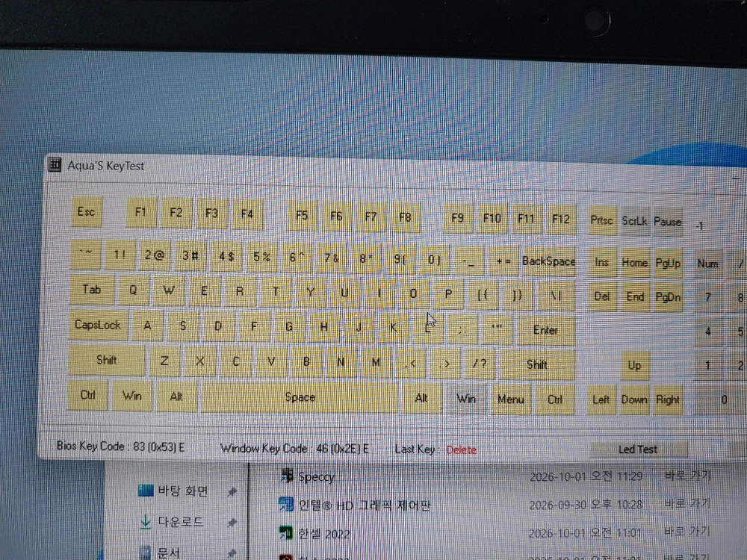The width and height of the screenshot is (747, 560).
Task: Click the numpad 4 key
Action: click(x=708, y=332)
